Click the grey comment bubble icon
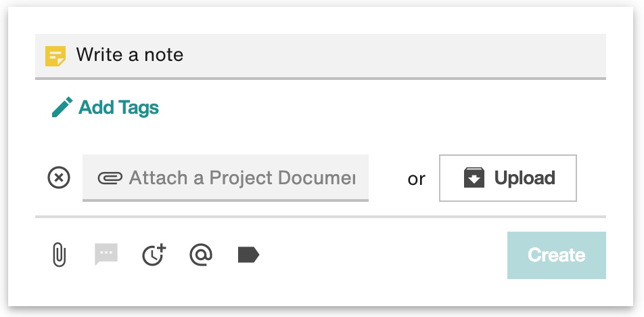This screenshot has width=644, height=317. point(106,254)
